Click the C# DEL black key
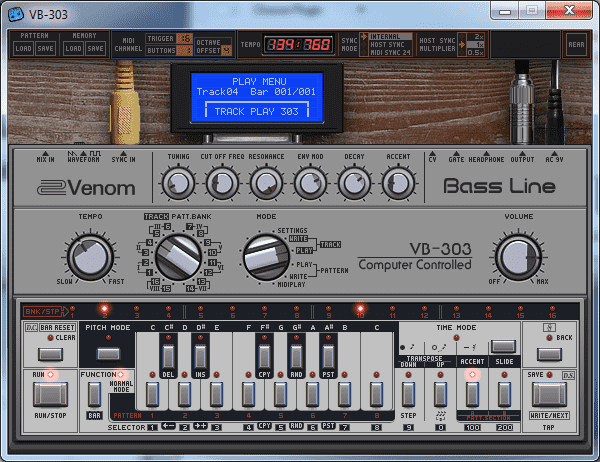The image size is (600, 462). click(168, 356)
